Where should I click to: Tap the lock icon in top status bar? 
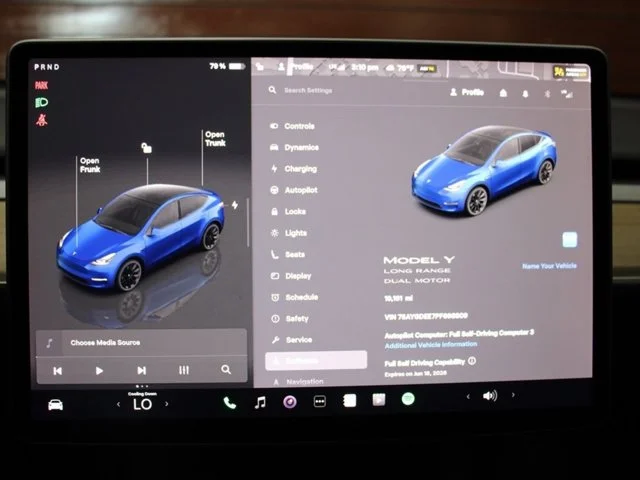click(x=260, y=66)
